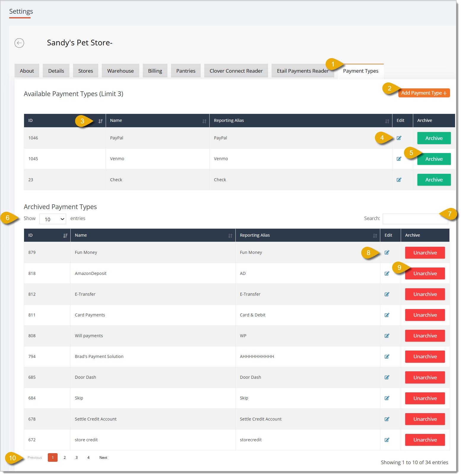Edit the Will payments archived type
The image size is (461, 476).
pos(387,336)
